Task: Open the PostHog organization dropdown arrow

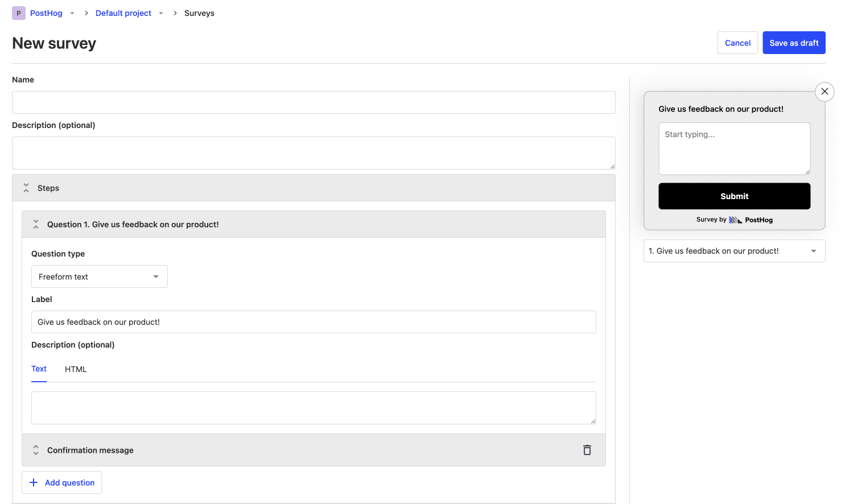Action: click(72, 13)
